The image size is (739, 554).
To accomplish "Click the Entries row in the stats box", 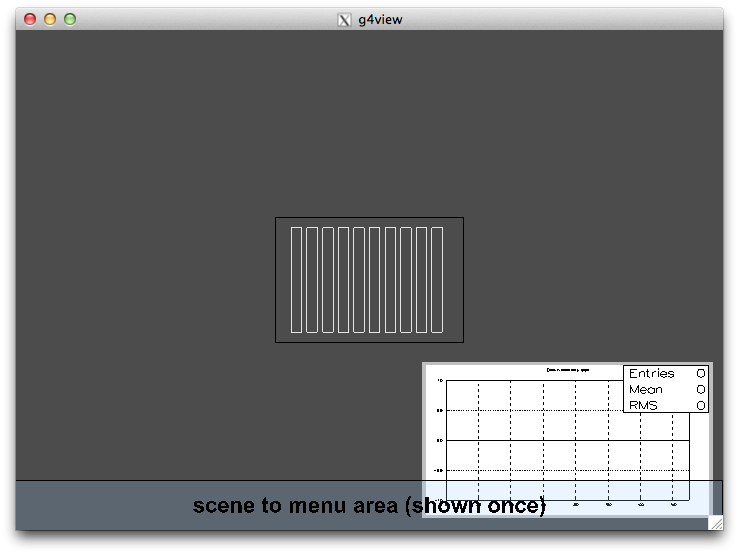I will pyautogui.click(x=665, y=373).
